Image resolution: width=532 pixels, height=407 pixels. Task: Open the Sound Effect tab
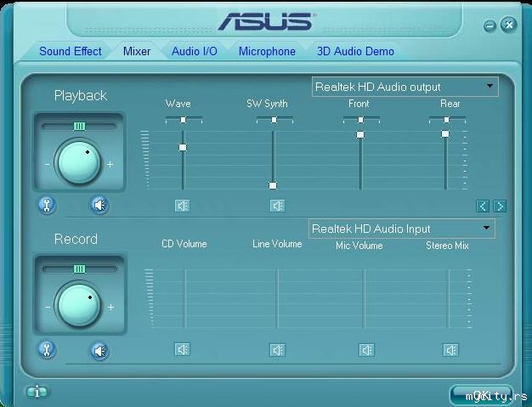tap(71, 51)
